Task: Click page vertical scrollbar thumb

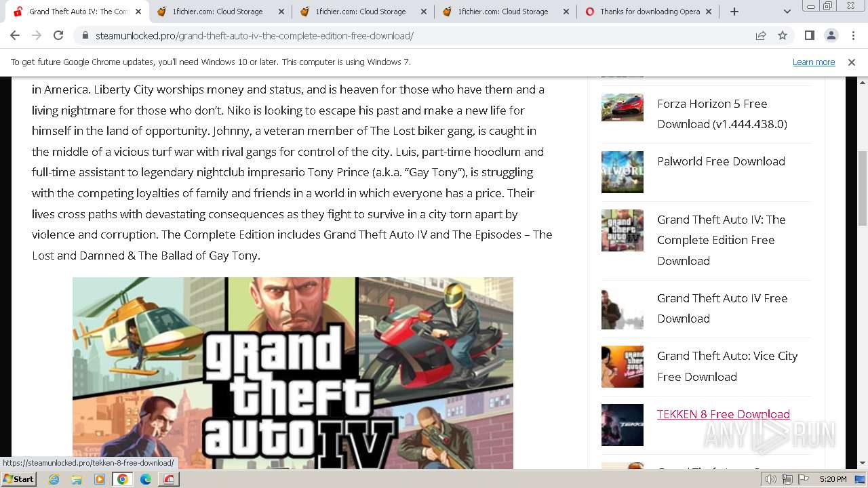Action: [x=862, y=188]
